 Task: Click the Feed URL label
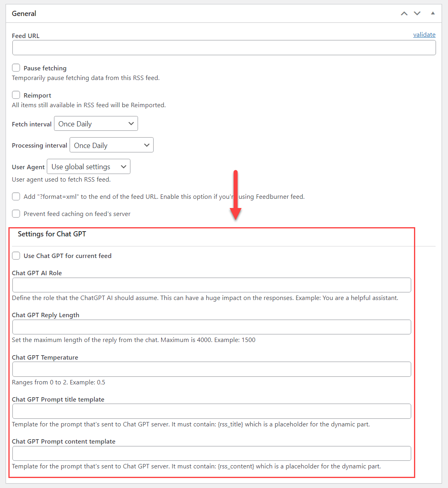26,36
